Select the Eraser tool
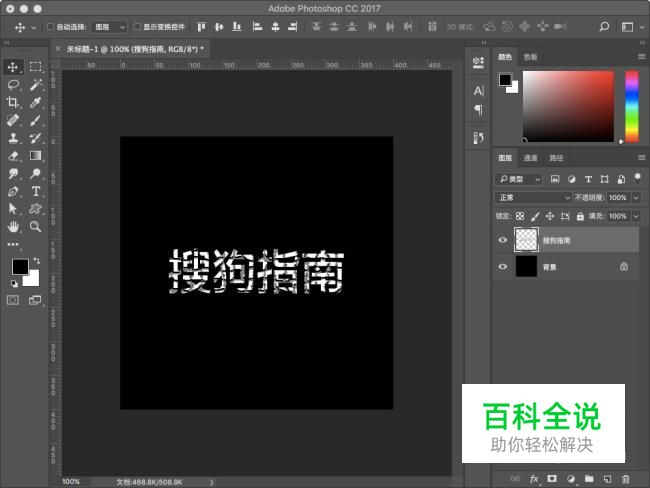650x488 pixels. pyautogui.click(x=13, y=156)
